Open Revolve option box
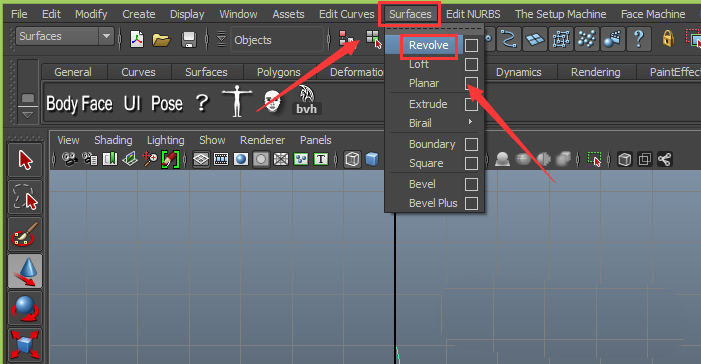The height and width of the screenshot is (364, 701). click(x=471, y=45)
